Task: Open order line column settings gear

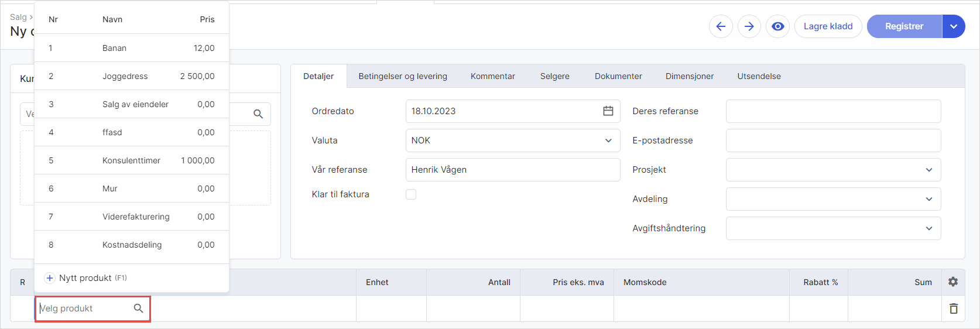Action: point(953,282)
